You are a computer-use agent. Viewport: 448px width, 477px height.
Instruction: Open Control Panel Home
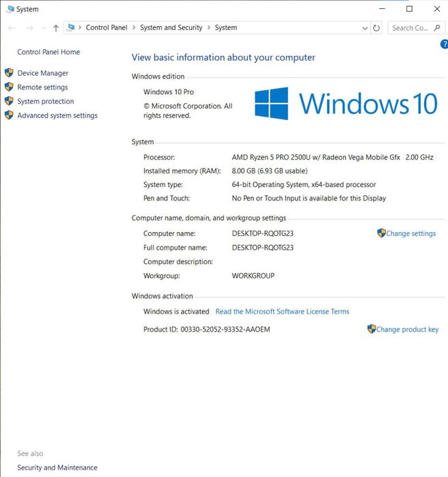tap(48, 52)
